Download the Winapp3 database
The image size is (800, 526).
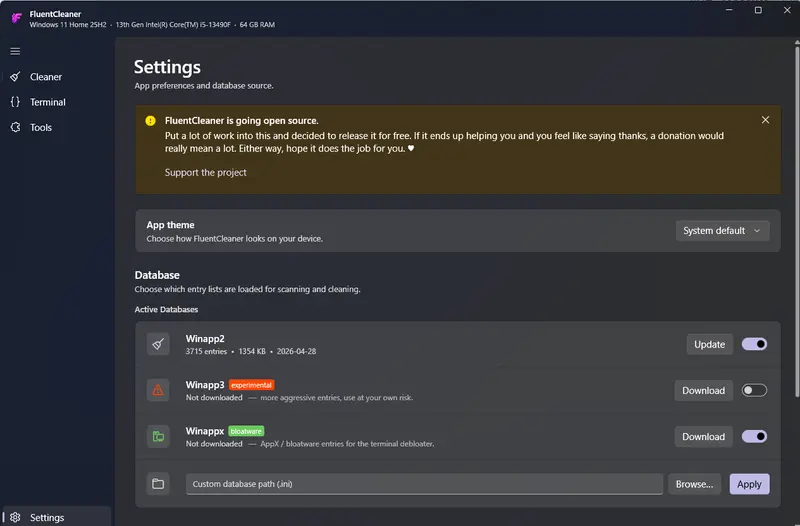click(x=704, y=390)
